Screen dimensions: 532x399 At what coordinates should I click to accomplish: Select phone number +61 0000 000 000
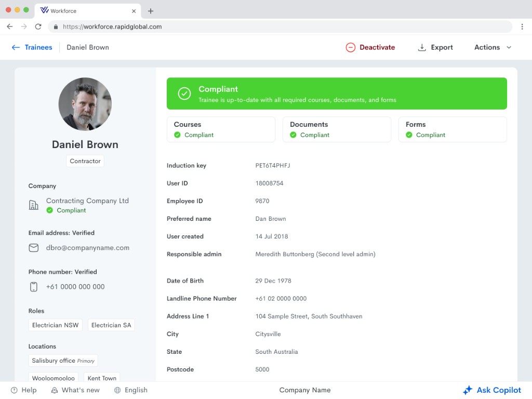[x=75, y=287]
